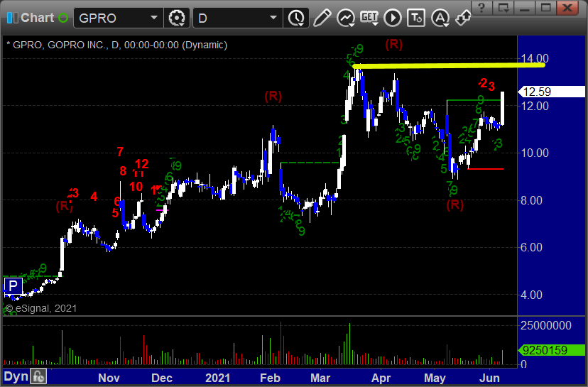This screenshot has height=387, width=588.
Task: Maximize the chart window
Action: (x=545, y=8)
